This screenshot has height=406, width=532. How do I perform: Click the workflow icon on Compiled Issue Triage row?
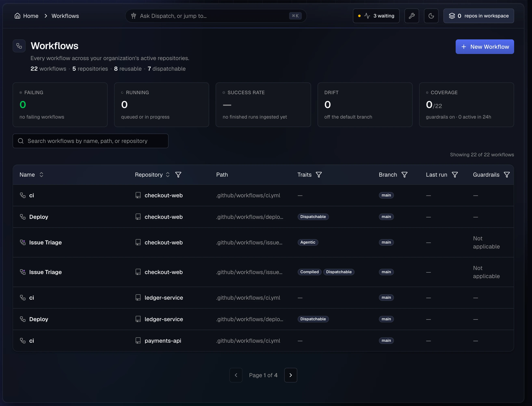tap(23, 272)
